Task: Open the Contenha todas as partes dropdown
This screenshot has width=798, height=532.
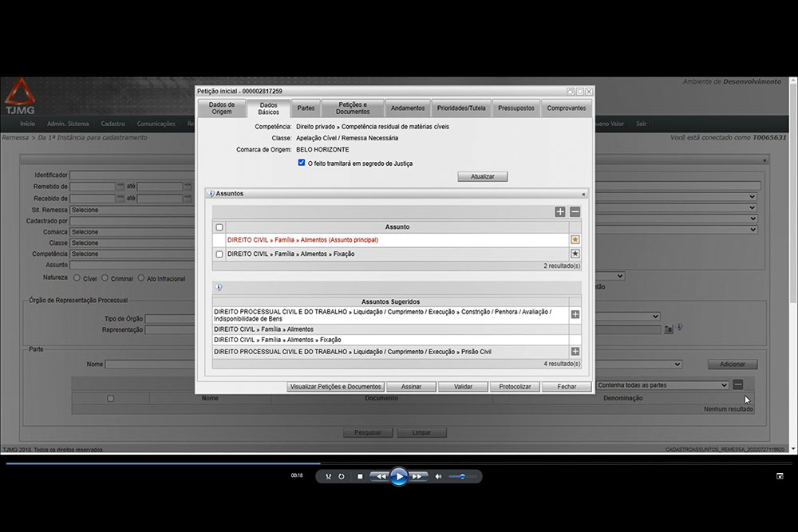Action: (662, 385)
